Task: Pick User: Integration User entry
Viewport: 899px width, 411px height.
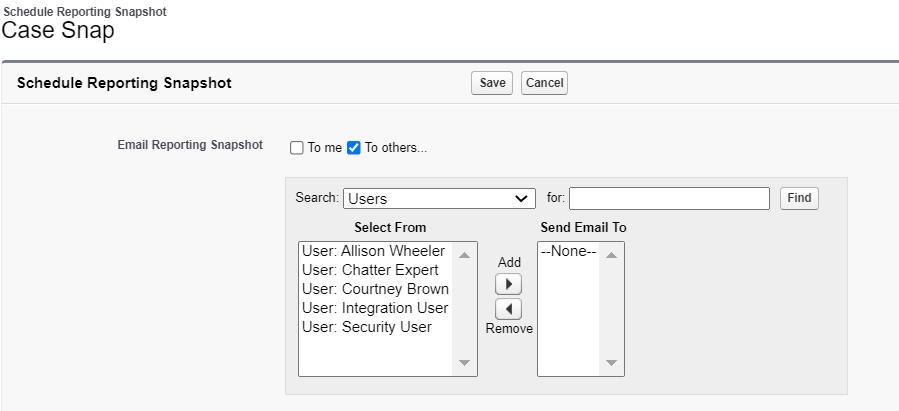Action: 375,308
